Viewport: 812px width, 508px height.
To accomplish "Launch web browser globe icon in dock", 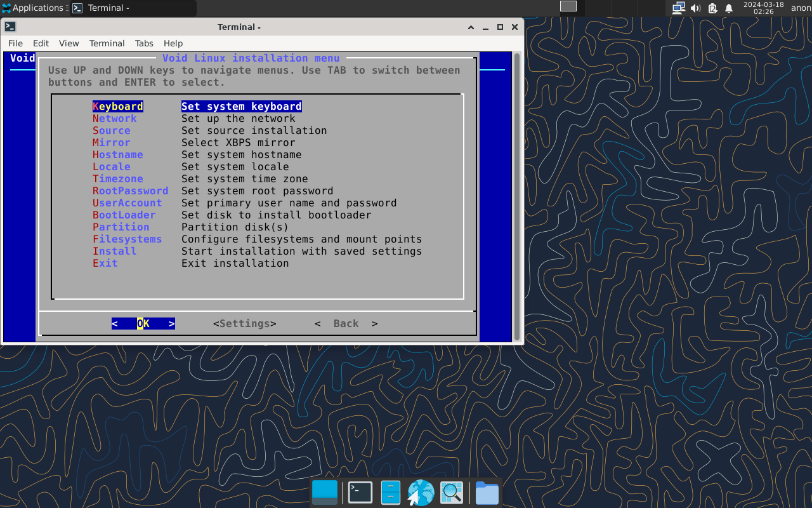I will pos(421,493).
